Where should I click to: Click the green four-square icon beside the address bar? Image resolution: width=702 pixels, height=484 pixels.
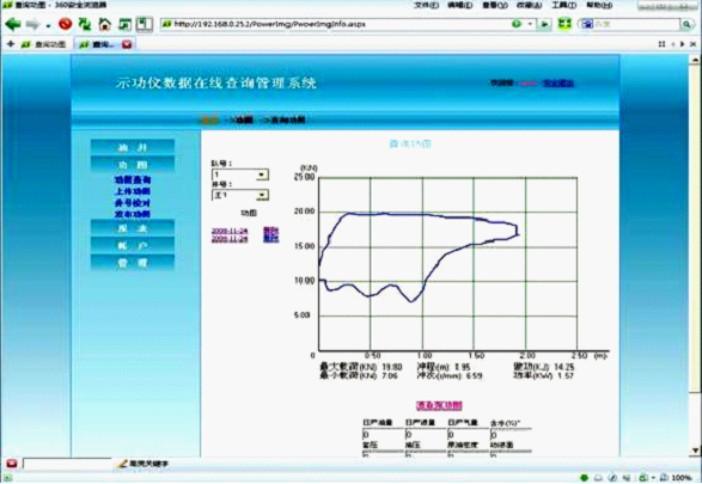coord(565,24)
